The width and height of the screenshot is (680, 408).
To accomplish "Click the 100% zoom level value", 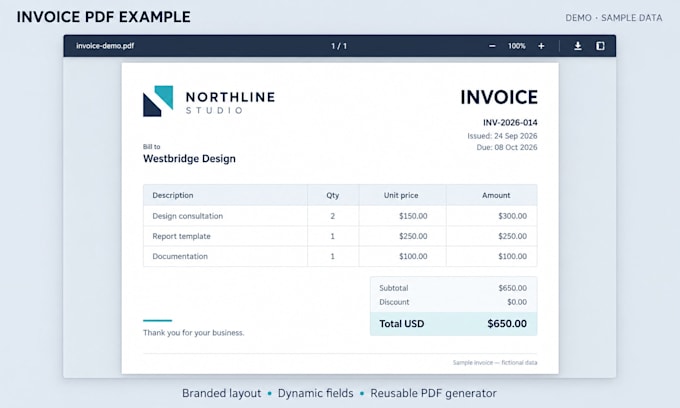I will [x=517, y=46].
